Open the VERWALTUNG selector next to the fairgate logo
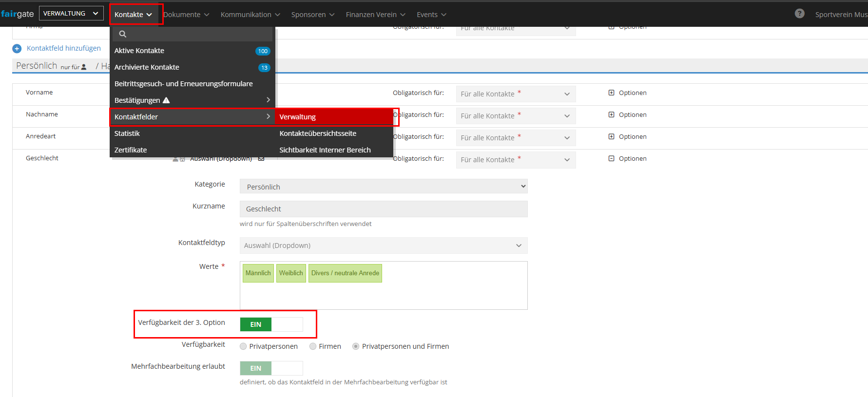The height and width of the screenshot is (397, 868). pyautogui.click(x=71, y=14)
